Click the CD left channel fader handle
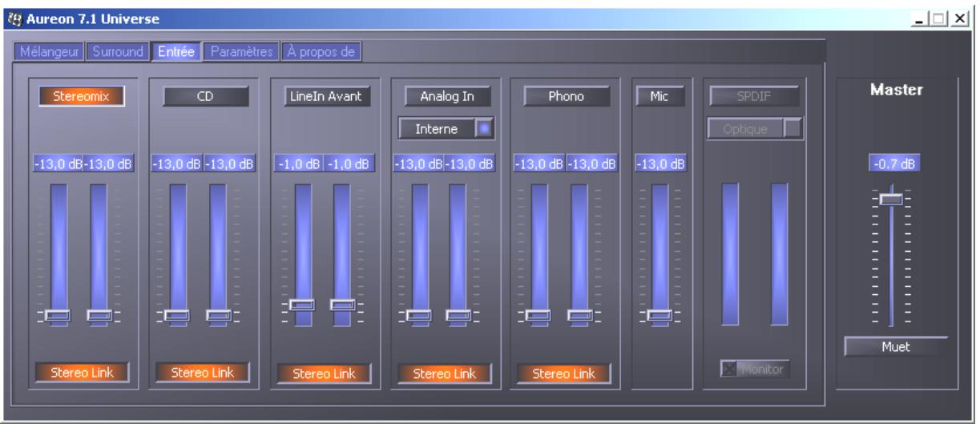 coord(177,316)
